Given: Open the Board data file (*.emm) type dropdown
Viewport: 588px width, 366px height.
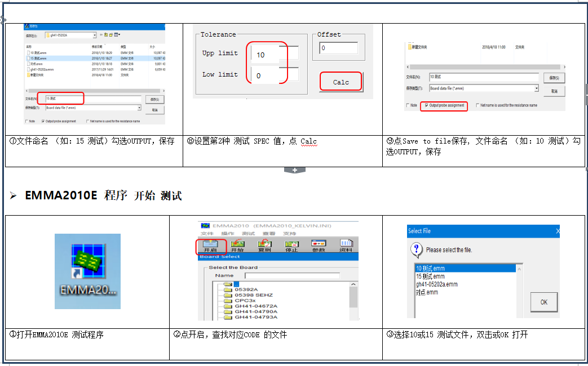Looking at the screenshot, I should coord(139,107).
